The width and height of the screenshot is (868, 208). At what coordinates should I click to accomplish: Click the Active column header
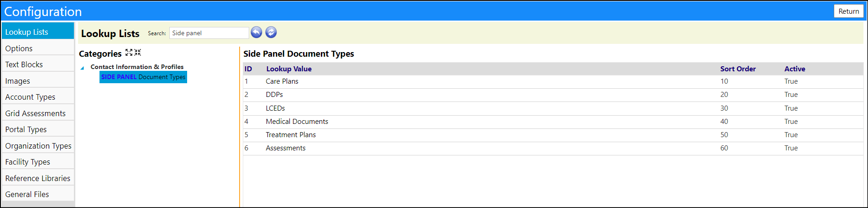(x=795, y=69)
